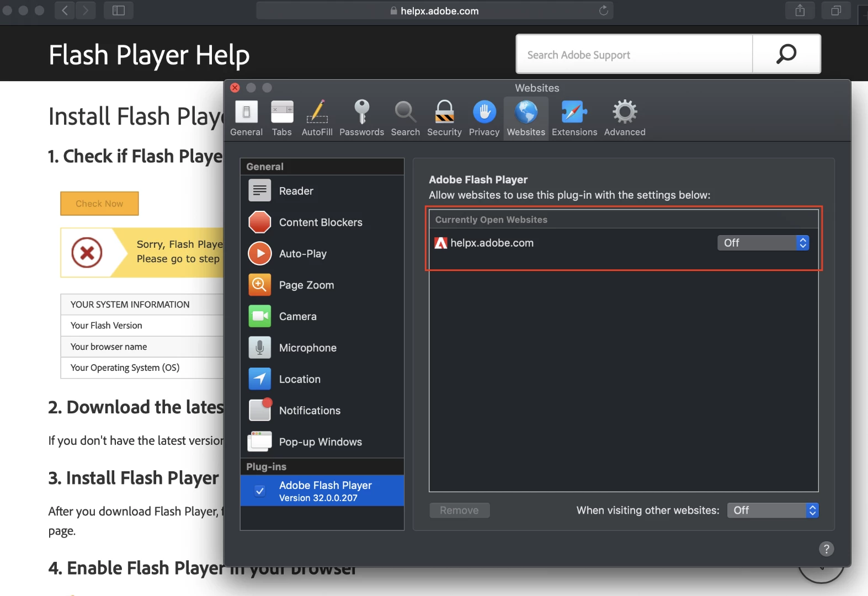This screenshot has width=868, height=596.
Task: Click the Adobe Support search magnifier button
Action: [786, 54]
